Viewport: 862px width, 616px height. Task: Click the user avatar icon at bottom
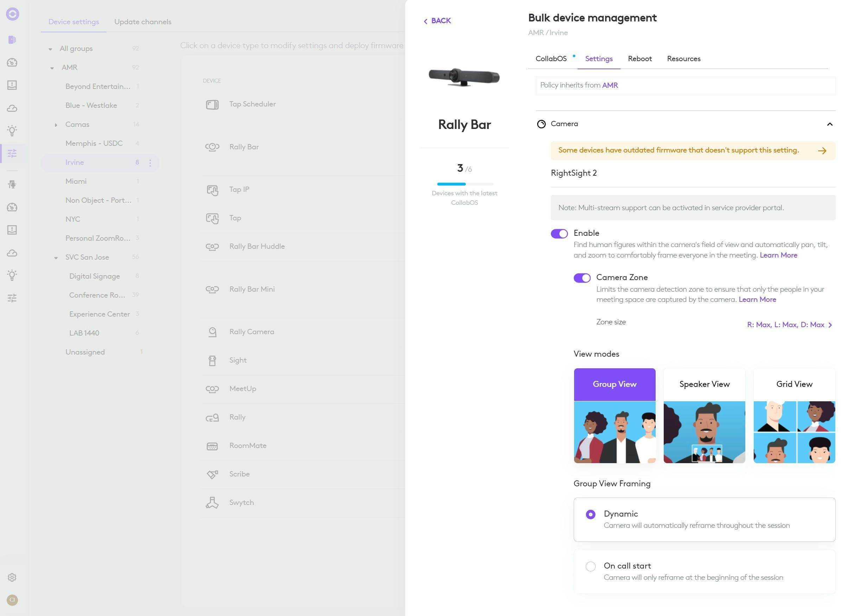pos(12,600)
